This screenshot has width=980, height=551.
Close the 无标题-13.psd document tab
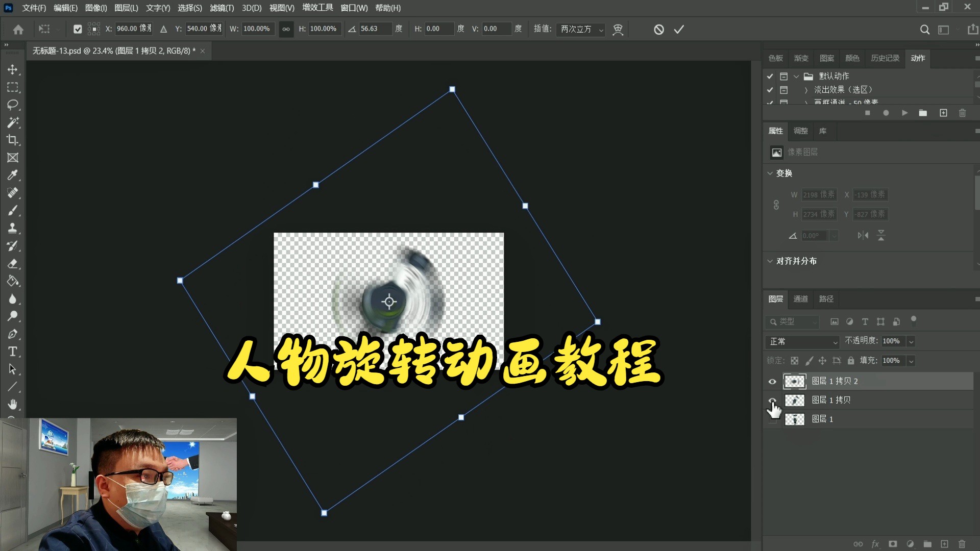pyautogui.click(x=203, y=51)
